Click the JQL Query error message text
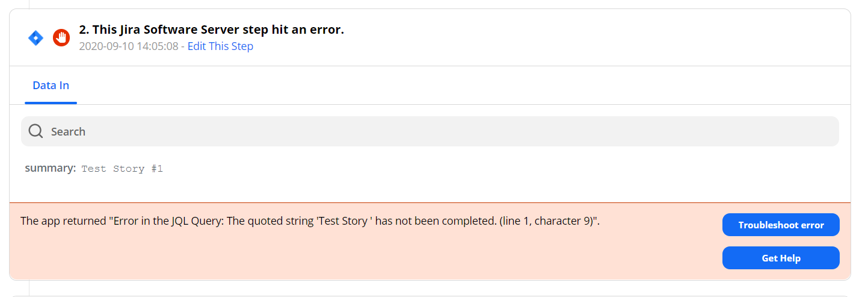This screenshot has height=297, width=868. click(310, 221)
